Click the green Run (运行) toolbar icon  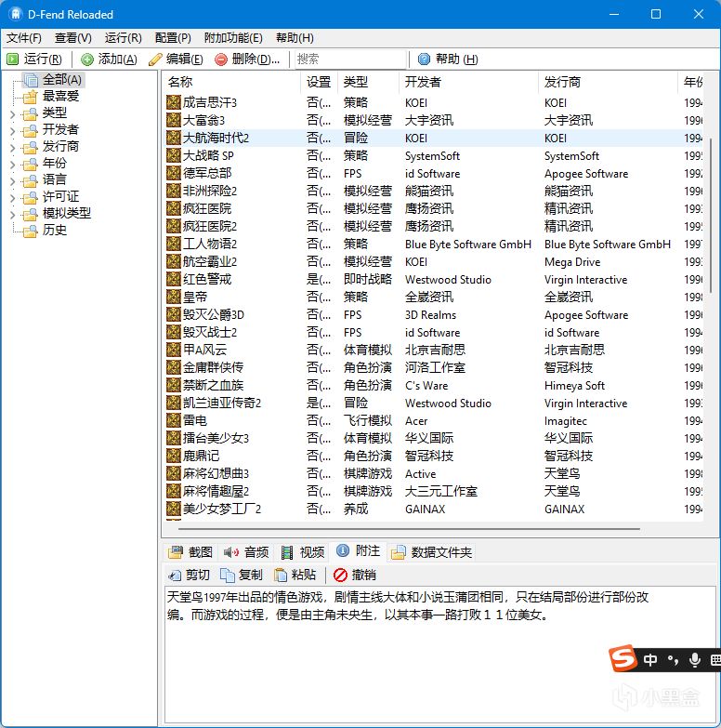pos(12,60)
